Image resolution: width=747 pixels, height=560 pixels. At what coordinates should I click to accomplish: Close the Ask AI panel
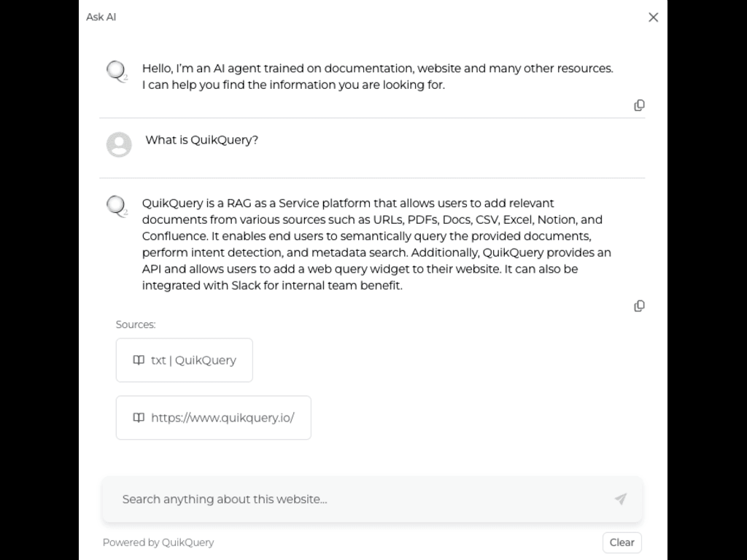click(653, 17)
